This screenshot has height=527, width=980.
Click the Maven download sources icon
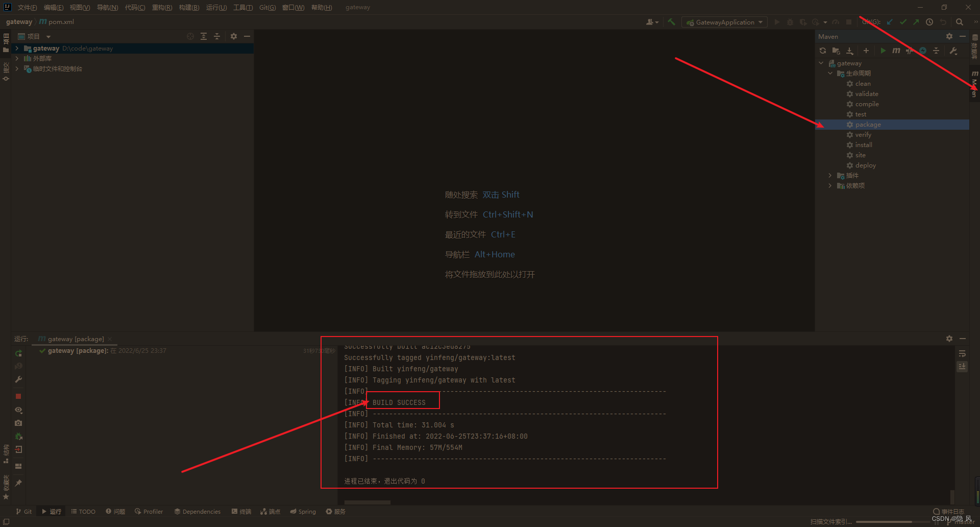[850, 51]
